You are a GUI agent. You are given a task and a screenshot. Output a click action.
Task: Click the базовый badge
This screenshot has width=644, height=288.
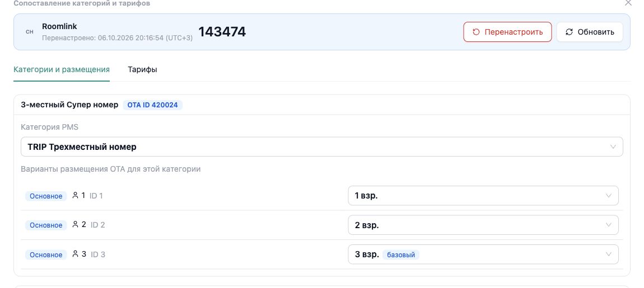[x=402, y=255]
